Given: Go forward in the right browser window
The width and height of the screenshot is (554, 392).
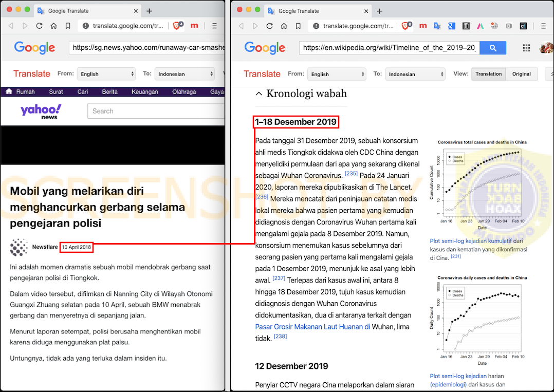Looking at the screenshot, I should (x=255, y=26).
